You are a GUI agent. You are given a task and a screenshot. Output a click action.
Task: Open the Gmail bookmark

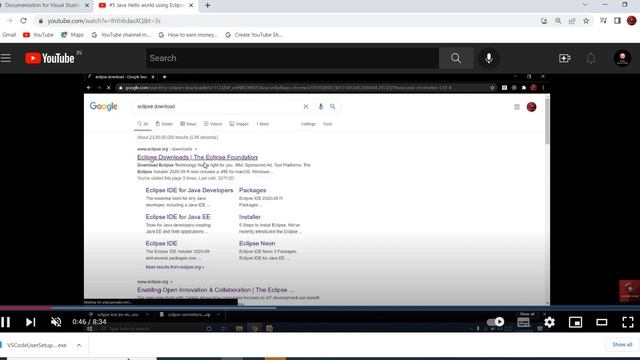(x=9, y=35)
